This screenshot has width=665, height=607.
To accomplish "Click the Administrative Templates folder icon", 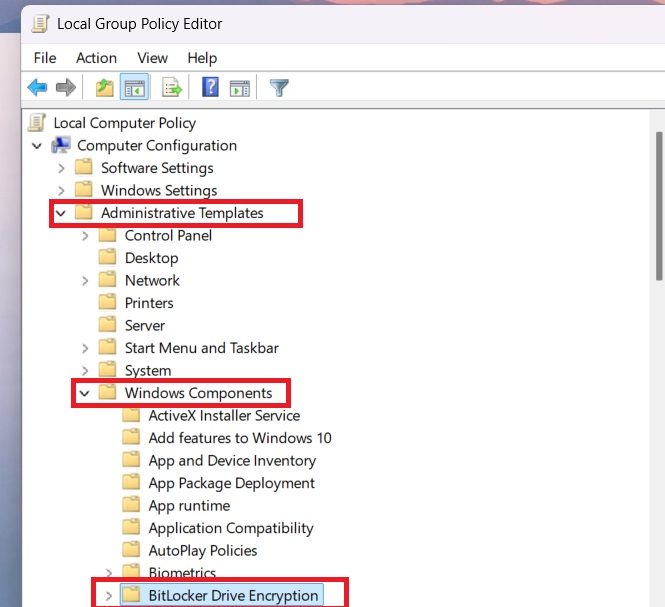I will tap(84, 212).
